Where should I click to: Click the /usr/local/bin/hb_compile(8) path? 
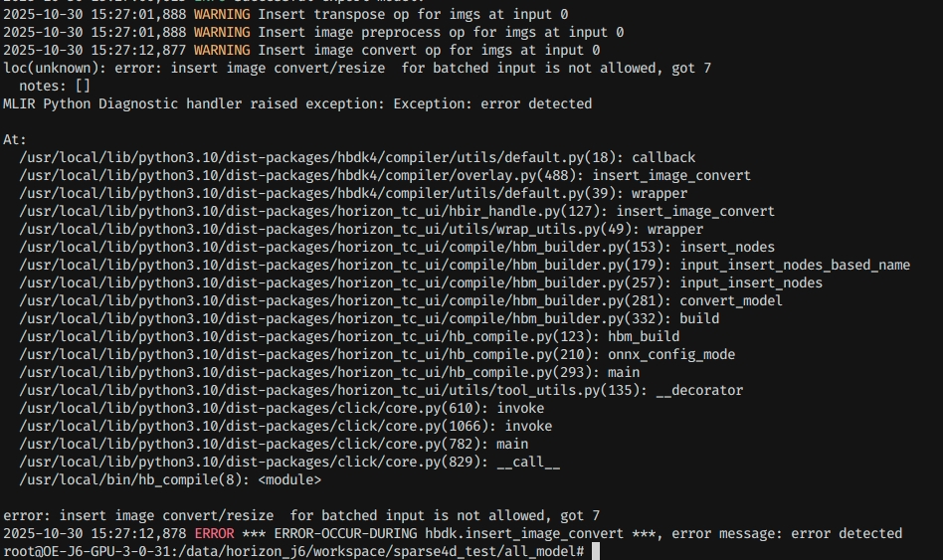[134, 479]
